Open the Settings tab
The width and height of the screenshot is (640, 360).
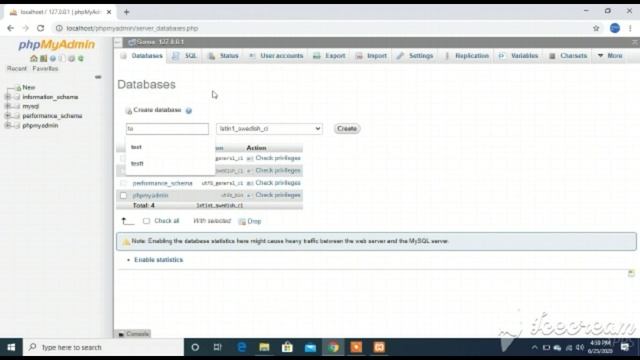tap(415, 56)
